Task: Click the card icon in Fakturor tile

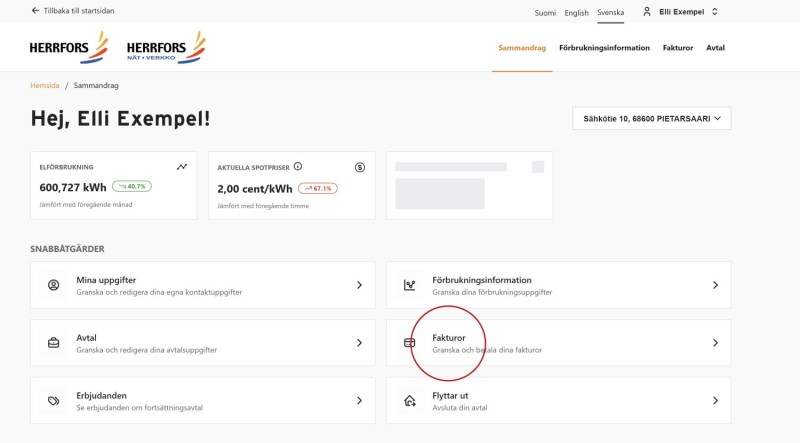Action: click(x=409, y=343)
